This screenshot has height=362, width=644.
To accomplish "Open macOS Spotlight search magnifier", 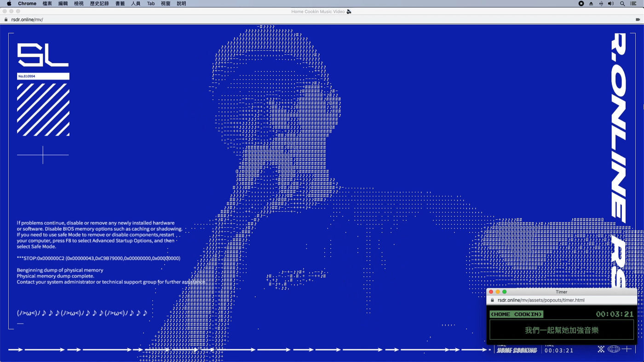I will click(622, 4).
